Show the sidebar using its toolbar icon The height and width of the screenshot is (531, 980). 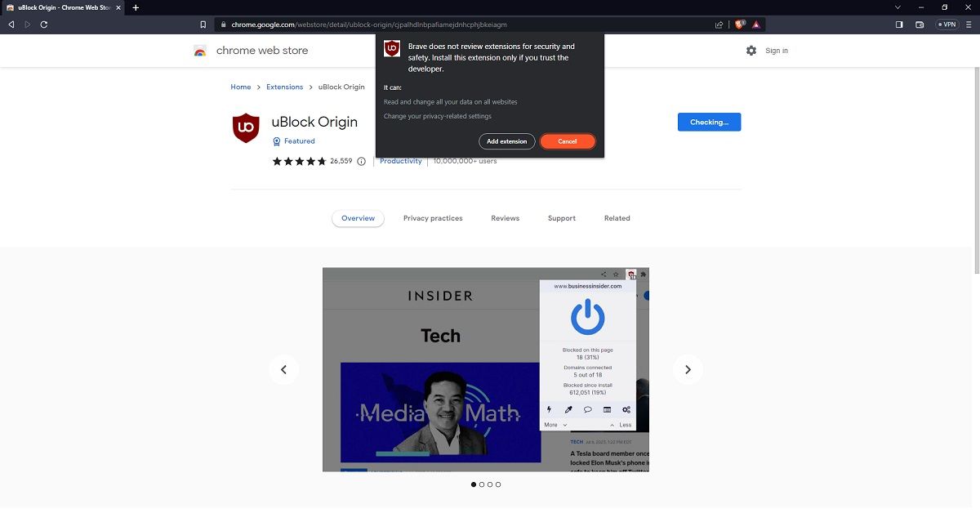tap(901, 25)
